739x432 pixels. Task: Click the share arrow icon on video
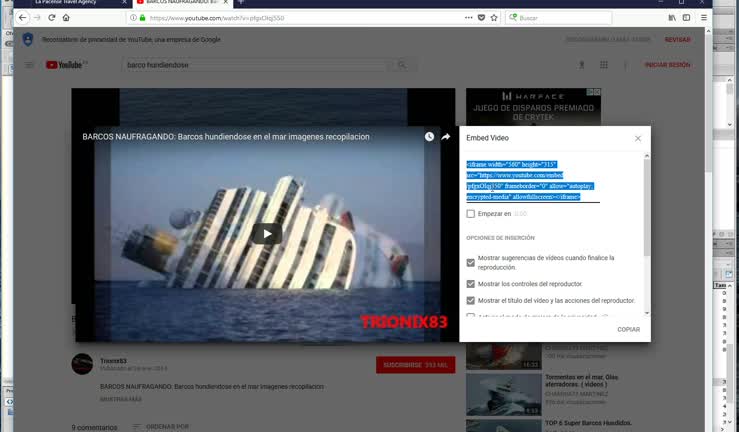(446, 137)
